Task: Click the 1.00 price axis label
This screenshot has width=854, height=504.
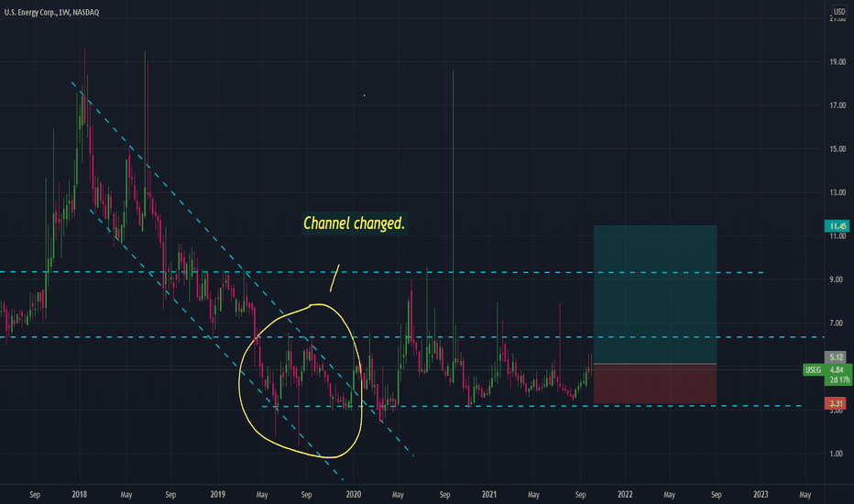Action: click(836, 454)
